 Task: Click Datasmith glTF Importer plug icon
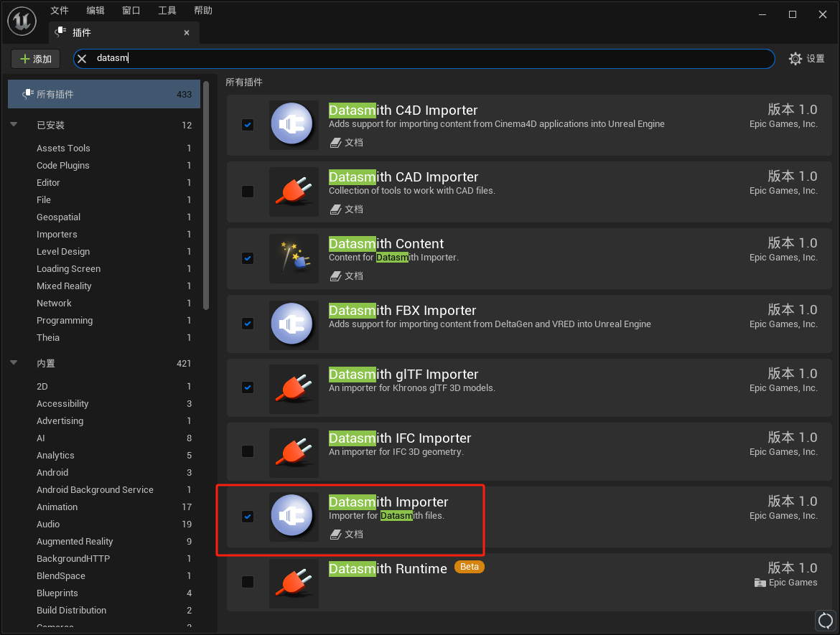(x=294, y=389)
